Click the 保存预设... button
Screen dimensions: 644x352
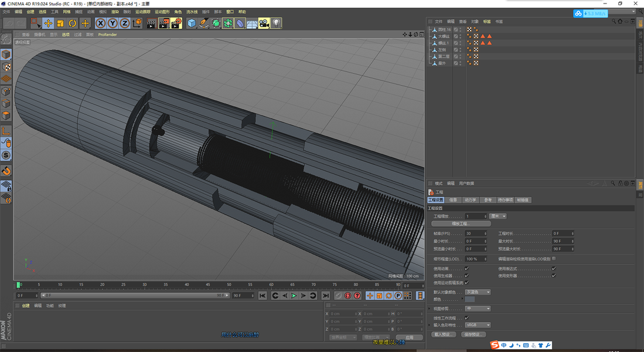(x=473, y=334)
